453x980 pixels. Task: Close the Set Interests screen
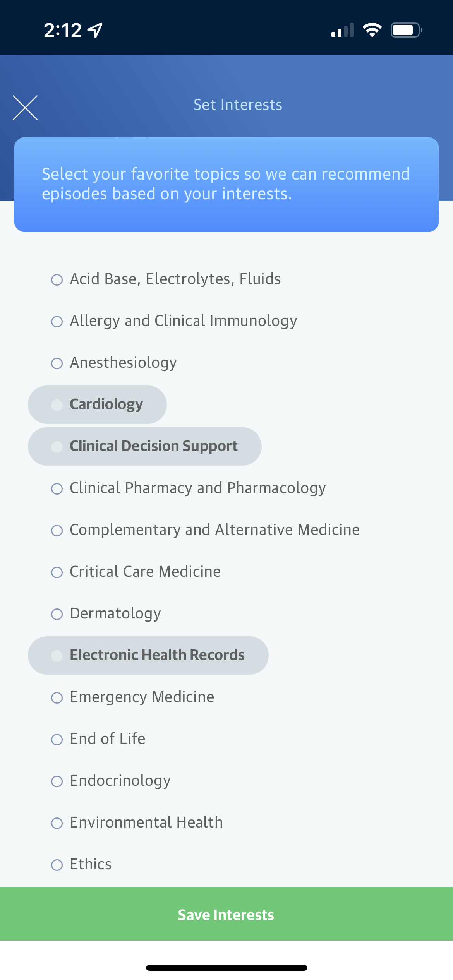pyautogui.click(x=25, y=108)
